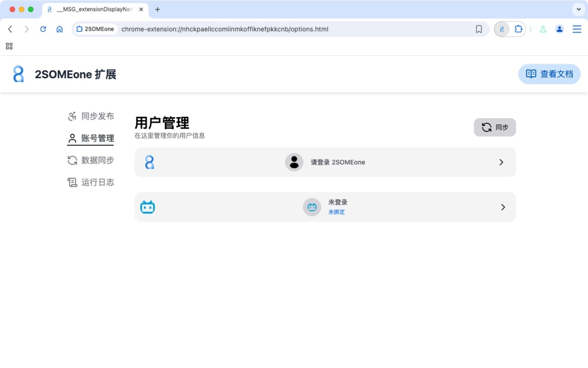The image size is (588, 368).
Task: Open the browser hamburger menu
Action: point(577,29)
